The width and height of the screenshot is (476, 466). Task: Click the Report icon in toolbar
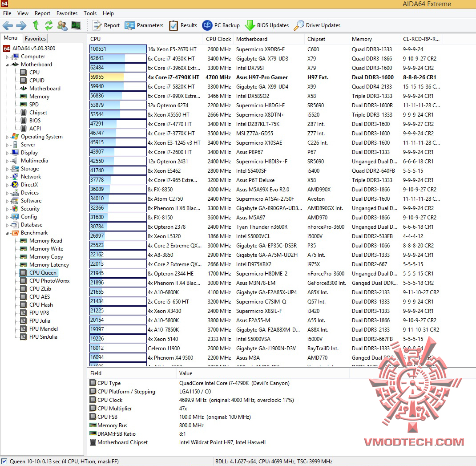point(97,25)
